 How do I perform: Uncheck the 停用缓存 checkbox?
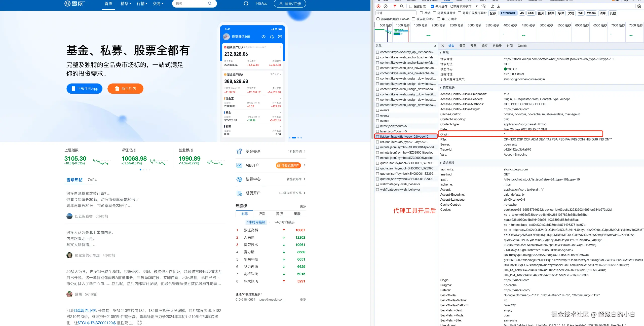click(432, 6)
